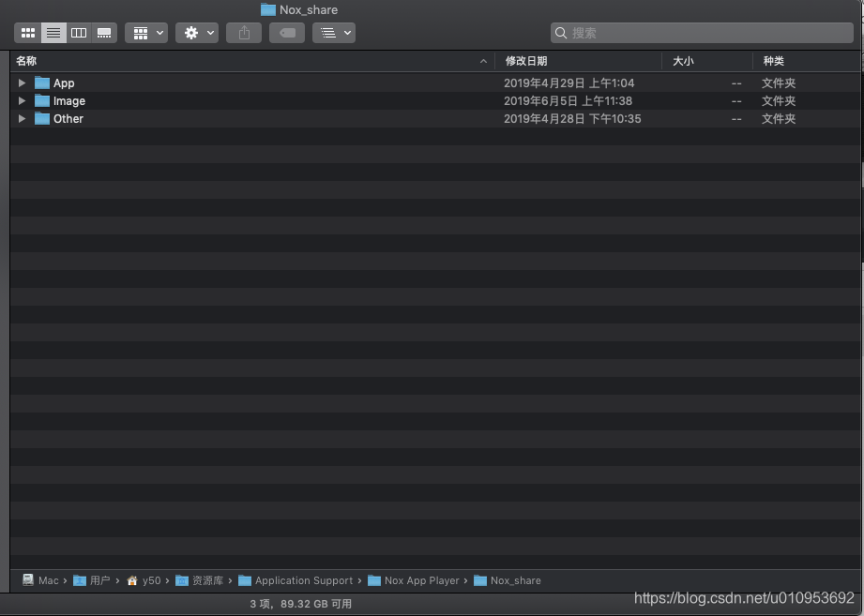864x616 pixels.
Task: Click the Nox_share title folder icon
Action: (x=268, y=9)
